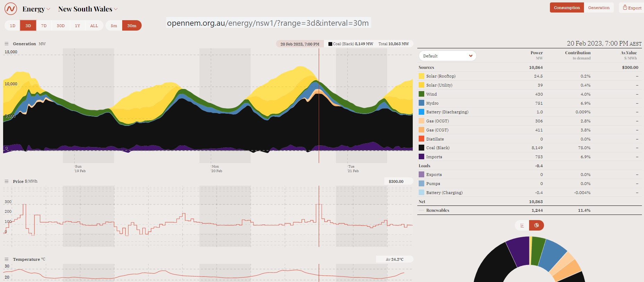This screenshot has width=644, height=282.
Task: Click the Wind contribution 4.0% cell
Action: 585,94
